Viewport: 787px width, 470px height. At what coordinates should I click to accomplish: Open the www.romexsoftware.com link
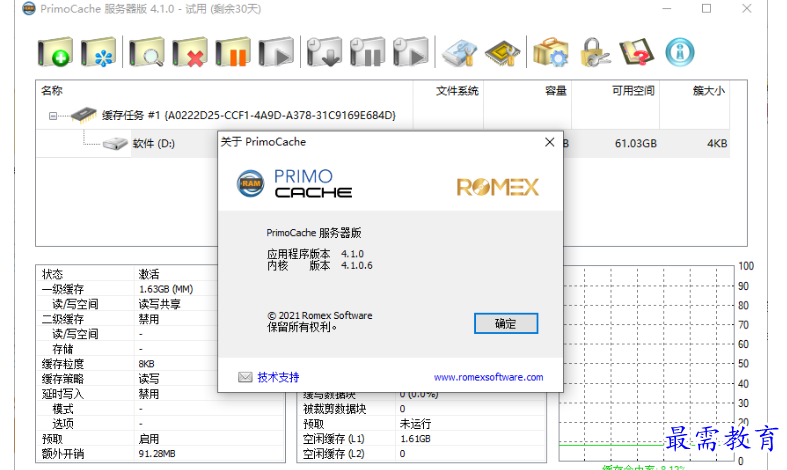point(488,377)
